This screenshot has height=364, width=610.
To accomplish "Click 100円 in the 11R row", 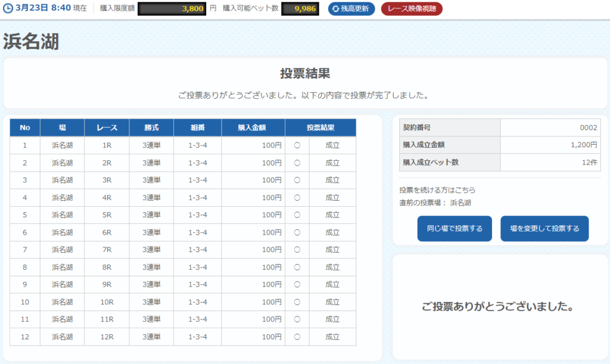I will [x=272, y=319].
